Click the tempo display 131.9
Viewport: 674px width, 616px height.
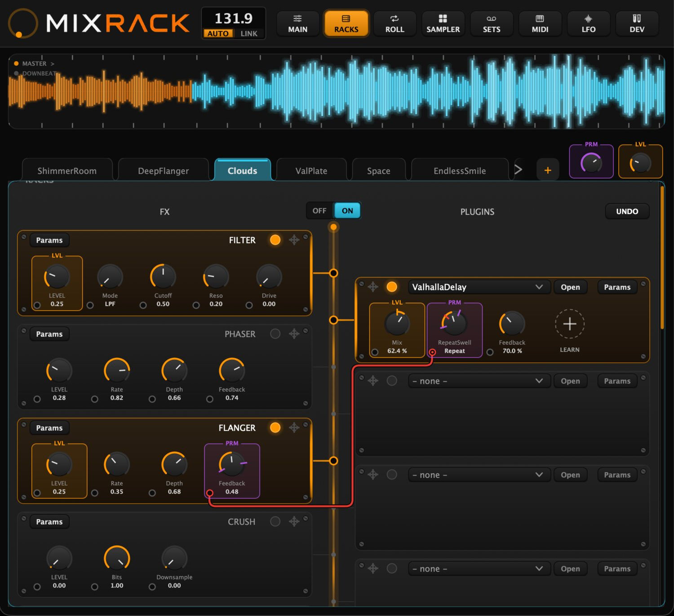click(x=234, y=18)
